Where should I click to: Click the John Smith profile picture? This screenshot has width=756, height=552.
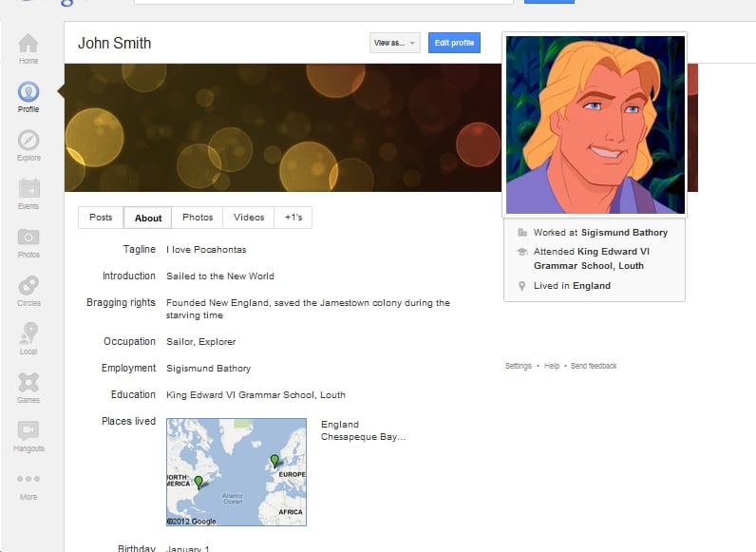(595, 125)
